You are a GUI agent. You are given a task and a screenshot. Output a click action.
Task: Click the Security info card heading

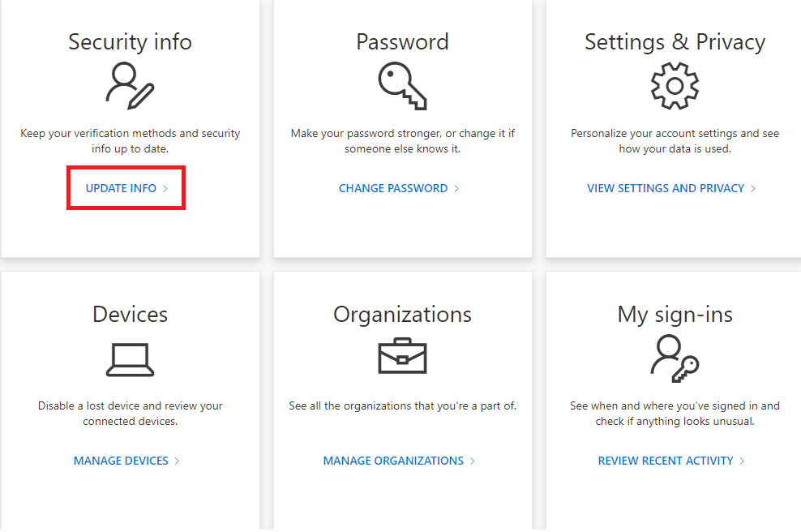pos(130,41)
